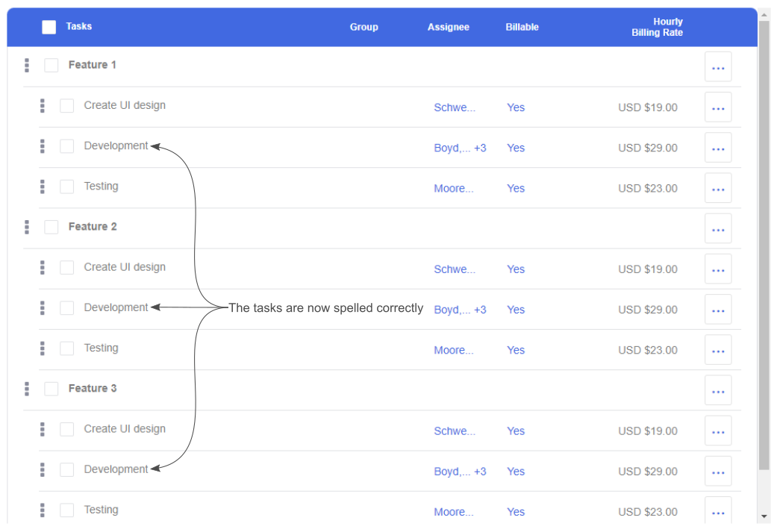Click drag handle of Feature 1 Create UI design

(x=43, y=105)
